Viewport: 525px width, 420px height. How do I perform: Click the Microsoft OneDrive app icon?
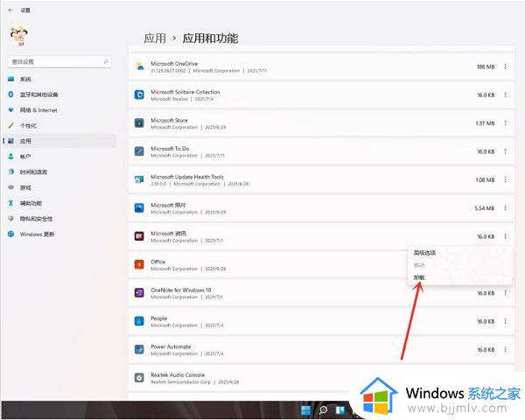pos(139,66)
